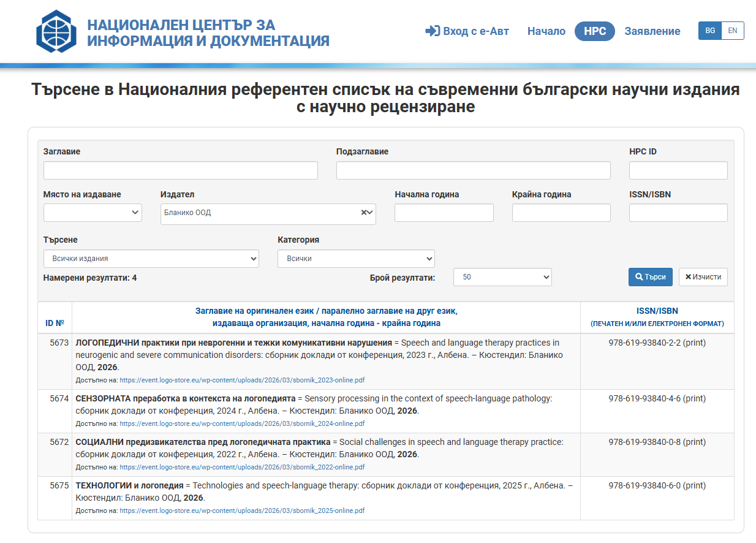Screen dimensions: 756x543
Task: Switch language to BG
Action: pyautogui.click(x=710, y=31)
